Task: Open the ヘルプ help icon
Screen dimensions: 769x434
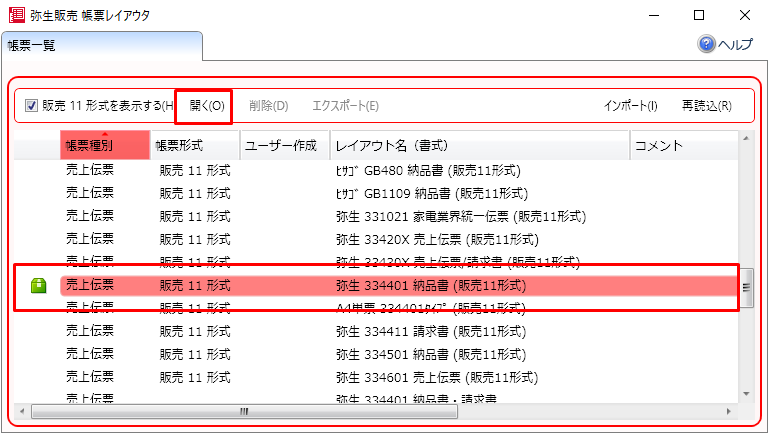Action: (706, 44)
